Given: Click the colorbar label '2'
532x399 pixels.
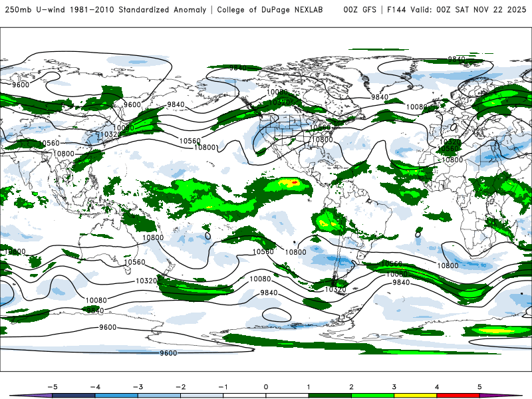Looking at the screenshot, I should (x=351, y=387).
